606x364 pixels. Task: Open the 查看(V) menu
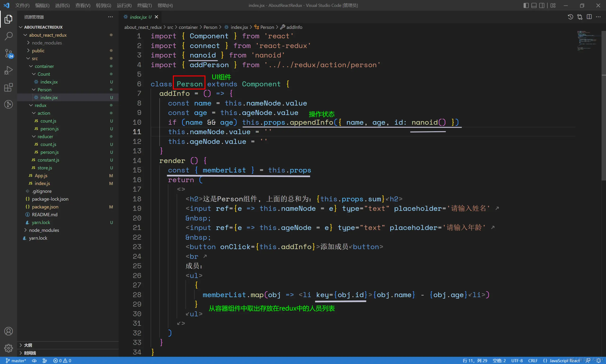pos(83,5)
